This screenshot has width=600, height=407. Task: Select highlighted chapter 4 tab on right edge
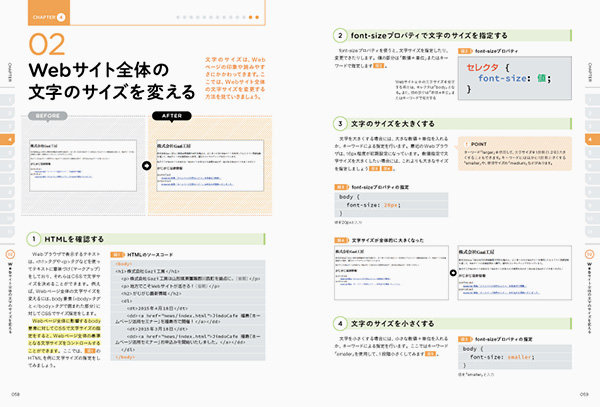pyautogui.click(x=590, y=139)
